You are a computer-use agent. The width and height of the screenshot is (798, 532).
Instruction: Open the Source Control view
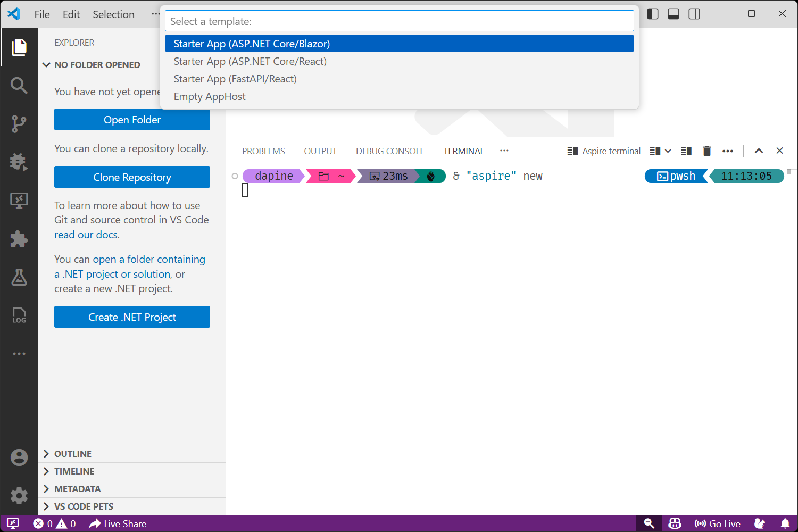[19, 123]
